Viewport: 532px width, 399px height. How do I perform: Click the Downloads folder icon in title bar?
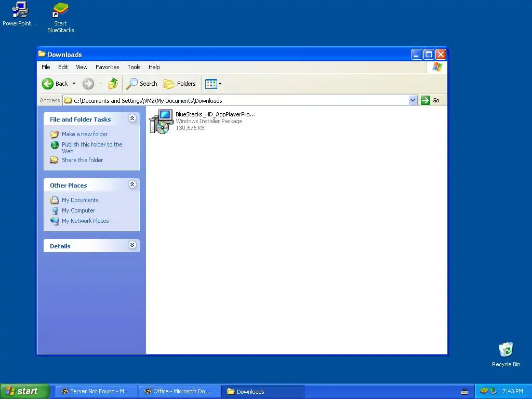[x=42, y=54]
